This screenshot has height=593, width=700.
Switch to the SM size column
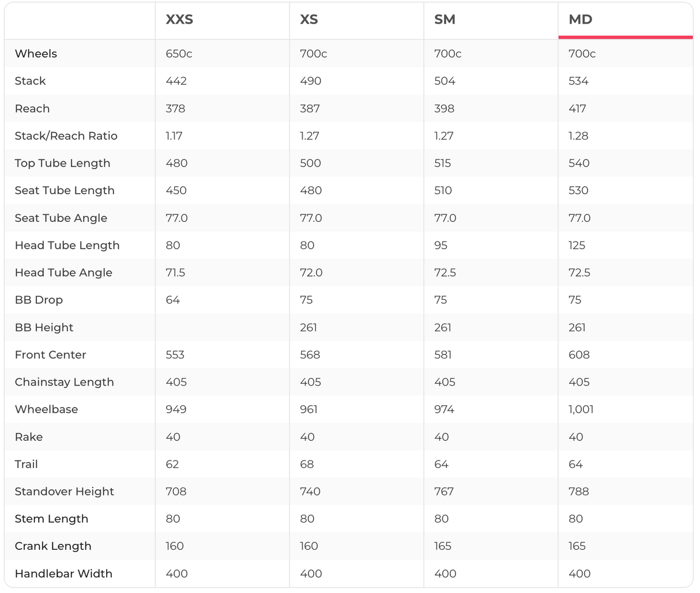click(445, 20)
